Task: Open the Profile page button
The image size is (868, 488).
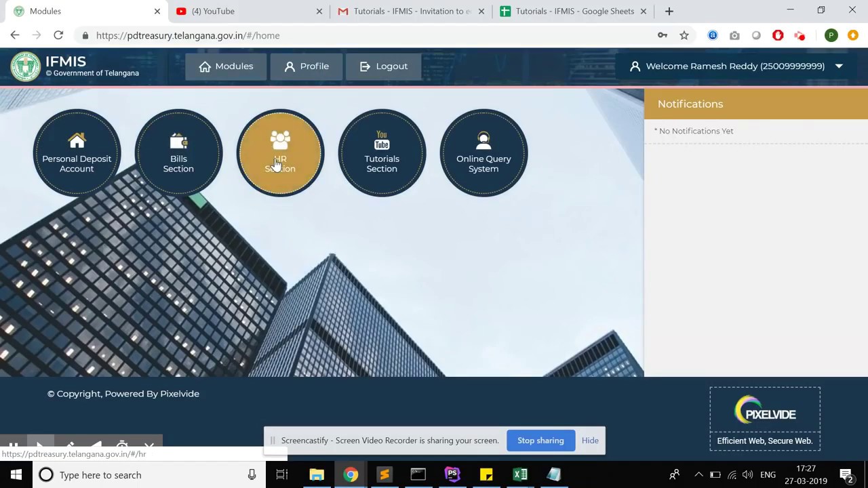Action: 307,66
